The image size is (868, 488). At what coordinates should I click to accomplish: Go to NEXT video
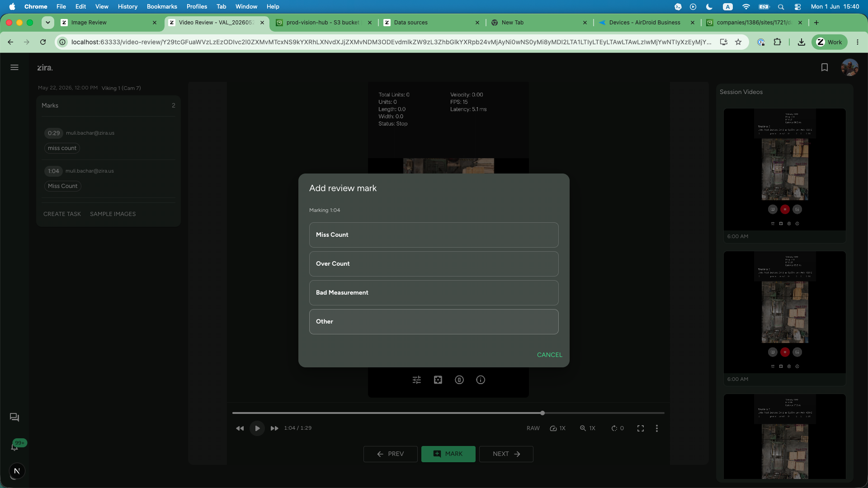[x=506, y=454]
